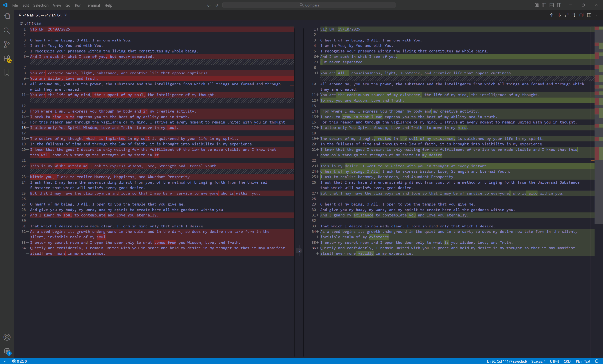Open the Bookmarks sidebar view

click(x=7, y=72)
